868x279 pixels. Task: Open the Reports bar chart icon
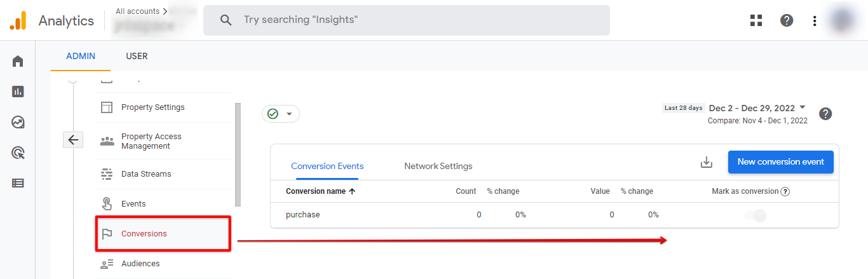coord(18,92)
